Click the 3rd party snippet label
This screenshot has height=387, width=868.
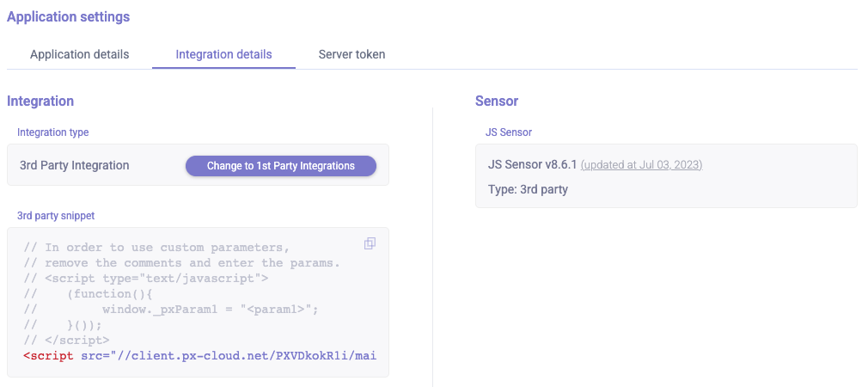pyautogui.click(x=57, y=215)
